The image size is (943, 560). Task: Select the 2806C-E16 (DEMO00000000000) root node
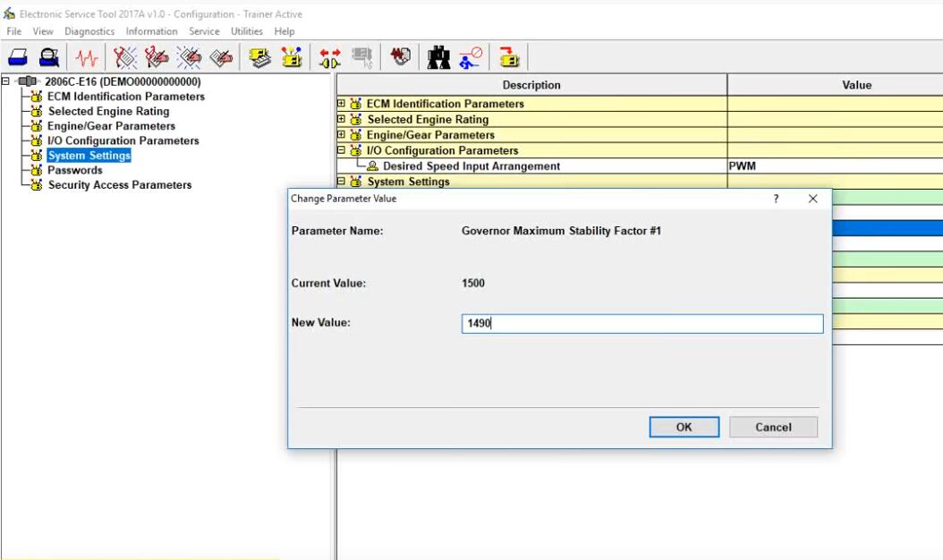pyautogui.click(x=123, y=81)
